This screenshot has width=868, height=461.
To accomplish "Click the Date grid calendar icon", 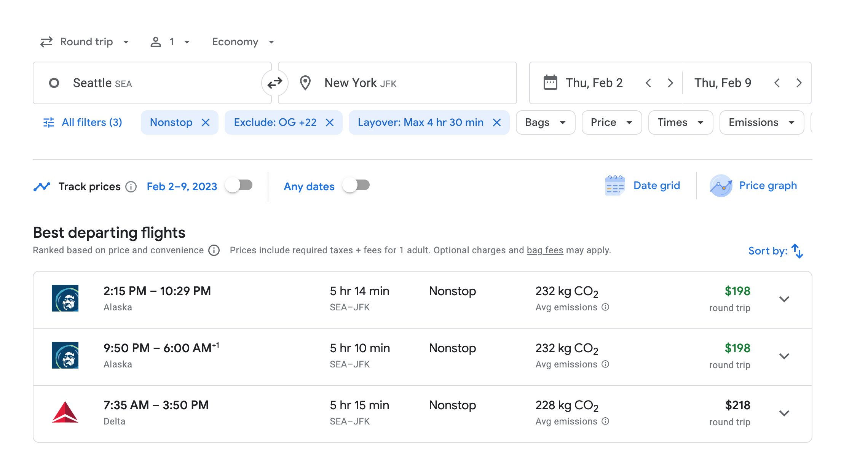I will point(615,186).
